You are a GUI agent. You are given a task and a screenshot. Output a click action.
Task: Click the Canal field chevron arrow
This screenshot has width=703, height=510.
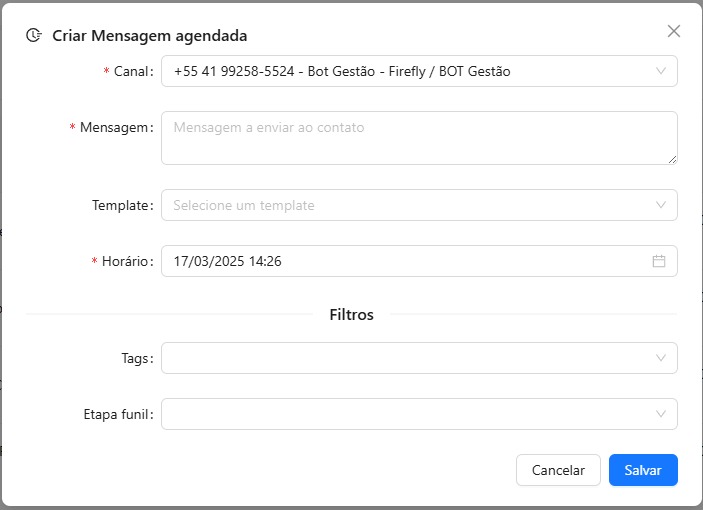tap(660, 71)
